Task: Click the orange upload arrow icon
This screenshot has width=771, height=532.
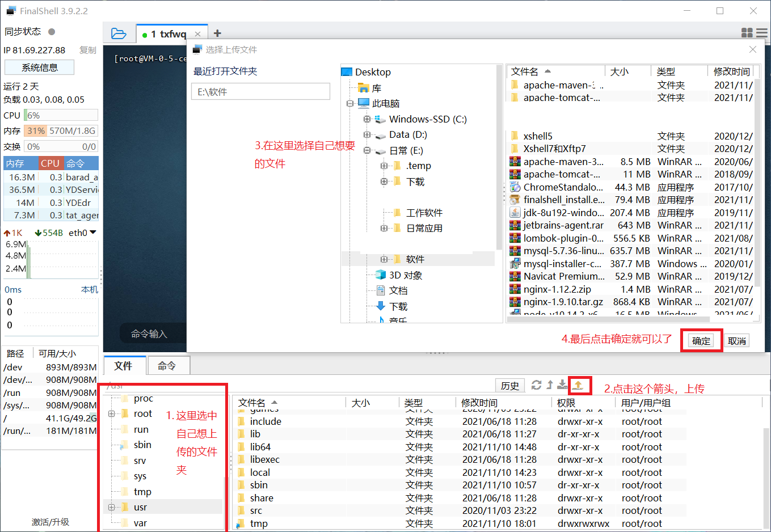Action: (x=578, y=385)
